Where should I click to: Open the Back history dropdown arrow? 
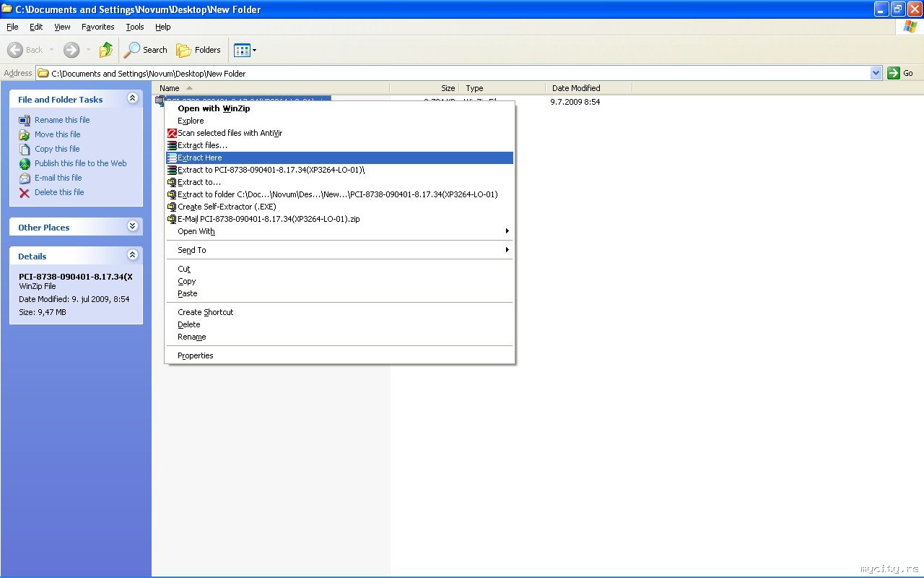[51, 50]
